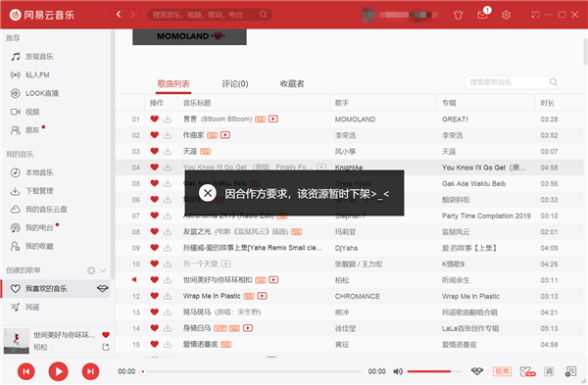Open now-playing album cover thumbnail
588x385 pixels.
pos(17,341)
